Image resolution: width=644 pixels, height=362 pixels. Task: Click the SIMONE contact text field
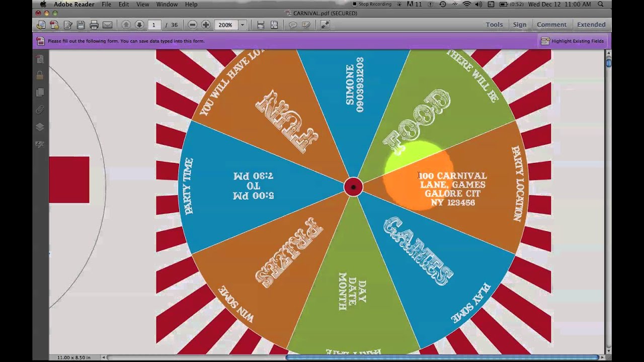click(355, 84)
